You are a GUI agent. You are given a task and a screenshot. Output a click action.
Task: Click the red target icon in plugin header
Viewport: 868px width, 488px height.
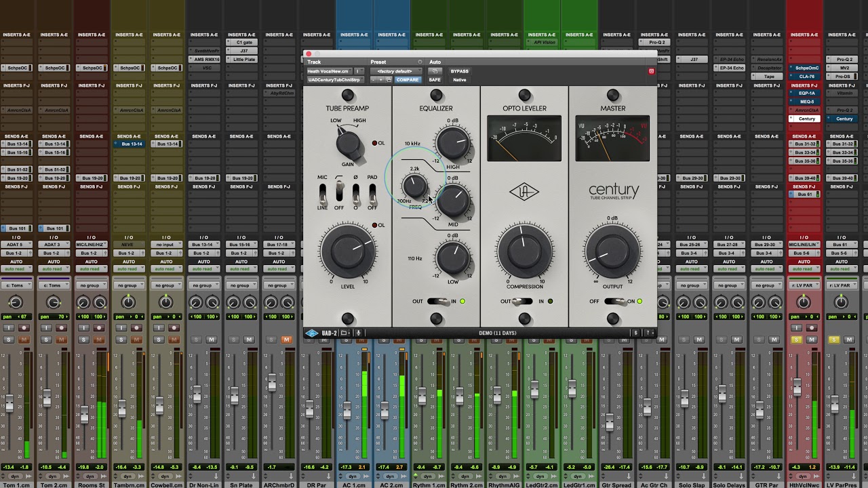(x=652, y=71)
